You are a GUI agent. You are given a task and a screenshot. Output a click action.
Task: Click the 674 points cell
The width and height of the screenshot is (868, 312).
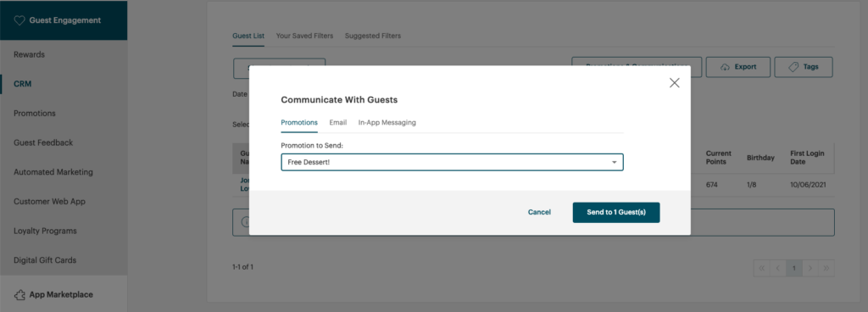[712, 185]
